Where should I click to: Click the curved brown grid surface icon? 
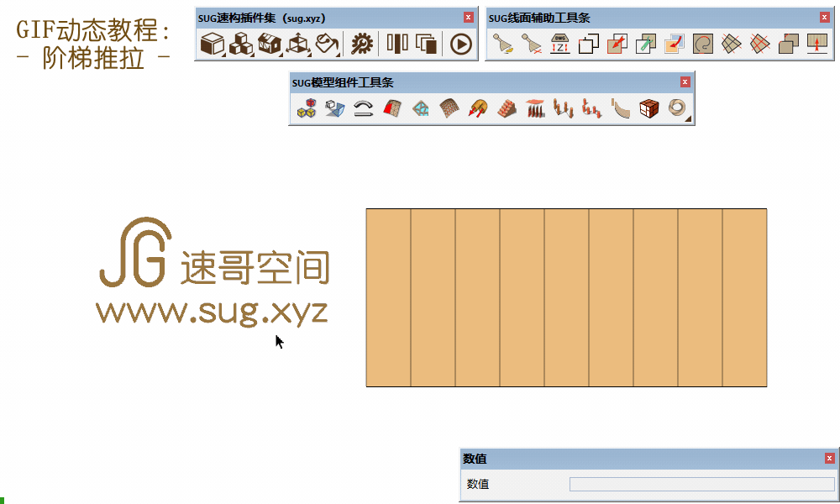pos(449,108)
